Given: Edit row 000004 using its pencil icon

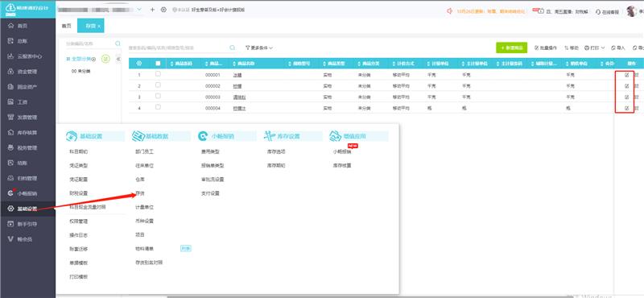Looking at the screenshot, I should [x=626, y=108].
